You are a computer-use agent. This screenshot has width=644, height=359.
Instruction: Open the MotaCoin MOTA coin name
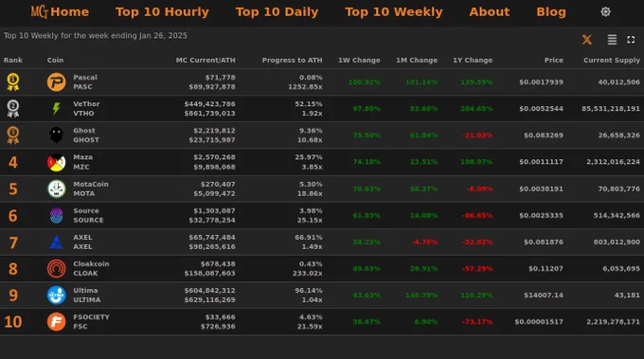pyautogui.click(x=91, y=188)
